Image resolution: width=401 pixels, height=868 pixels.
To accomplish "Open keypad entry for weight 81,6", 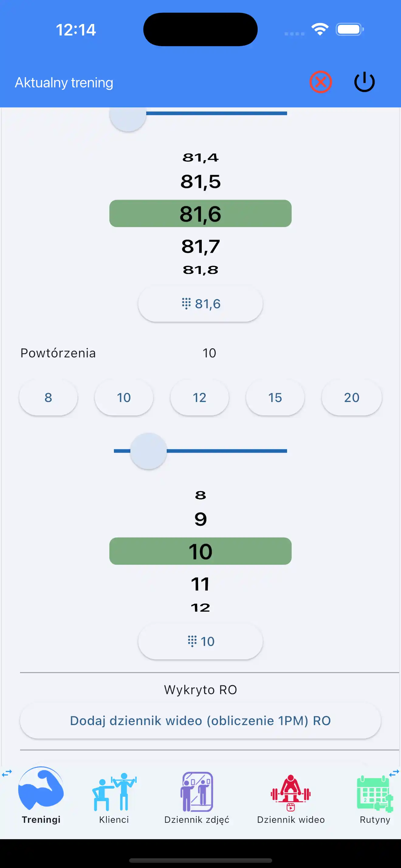I will tap(200, 304).
